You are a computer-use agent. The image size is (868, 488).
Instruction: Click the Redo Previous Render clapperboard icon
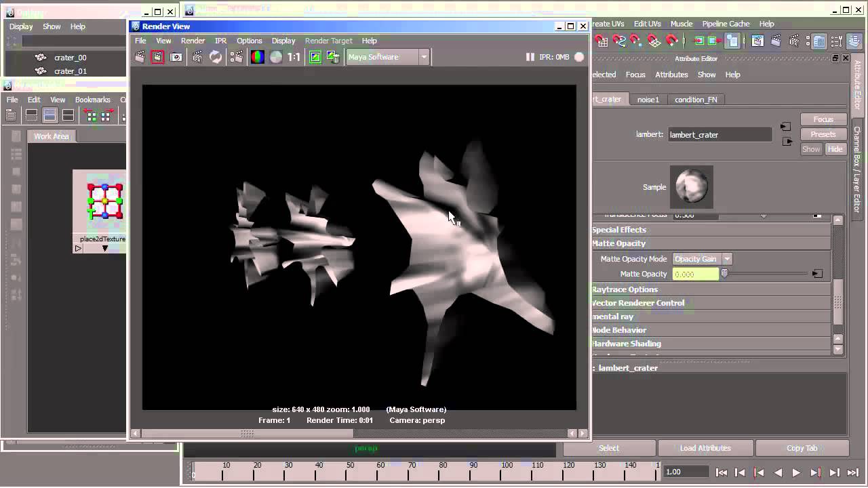coord(140,57)
